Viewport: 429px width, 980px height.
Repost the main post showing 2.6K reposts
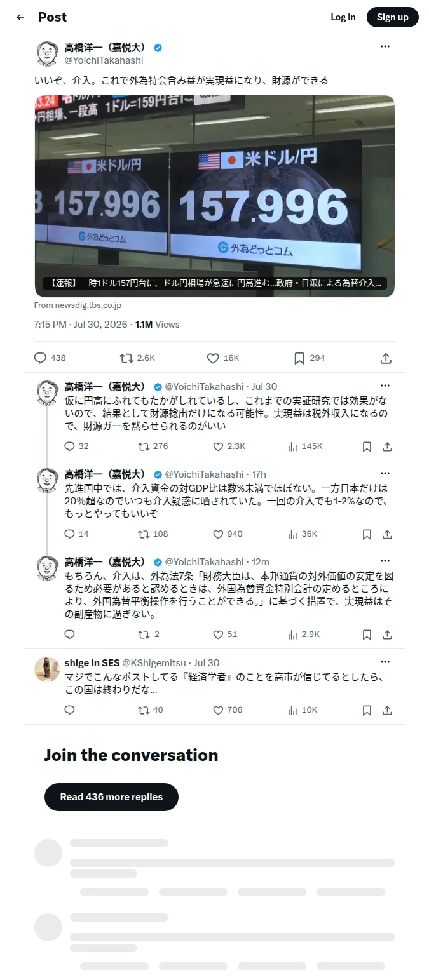(126, 358)
